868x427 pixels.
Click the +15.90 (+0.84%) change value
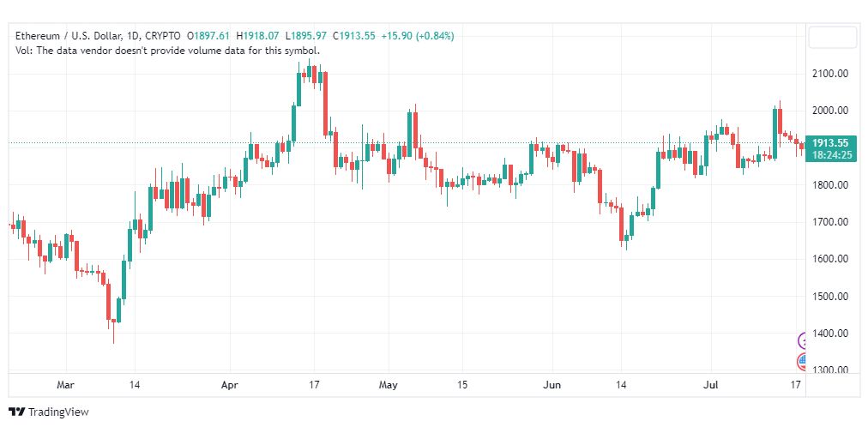[x=418, y=36]
